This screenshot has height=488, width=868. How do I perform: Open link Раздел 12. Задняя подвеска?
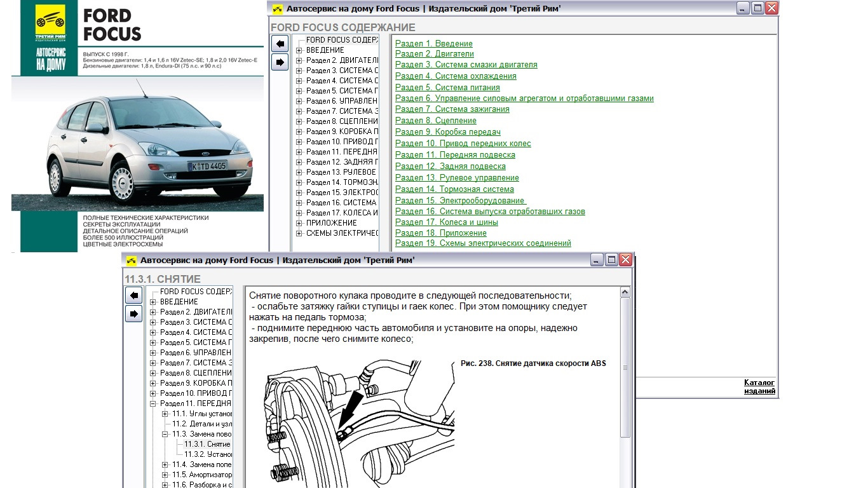click(451, 166)
